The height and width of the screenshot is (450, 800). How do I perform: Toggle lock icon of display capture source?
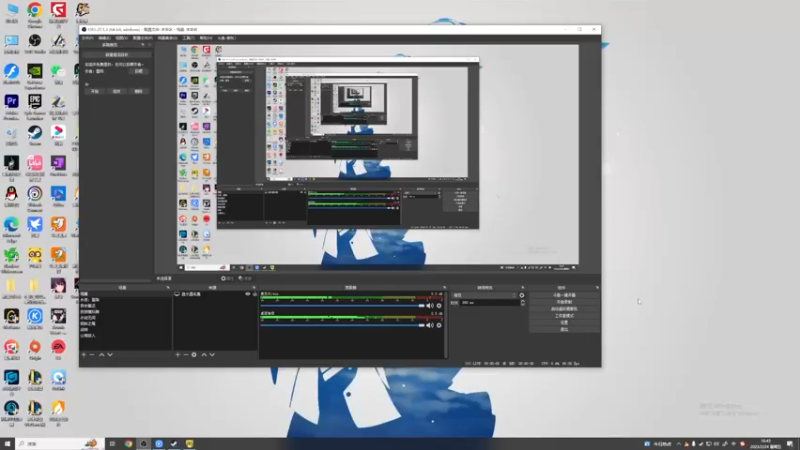pyautogui.click(x=255, y=294)
